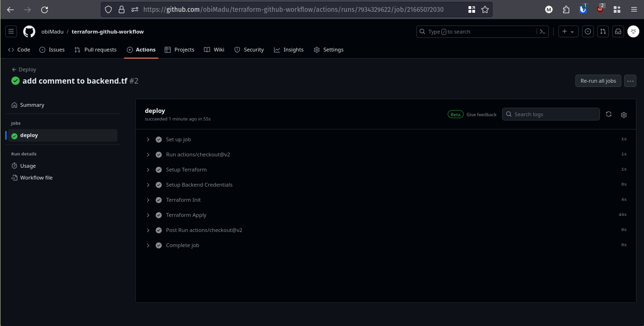Go to the GitHub homepage logo

[29, 32]
